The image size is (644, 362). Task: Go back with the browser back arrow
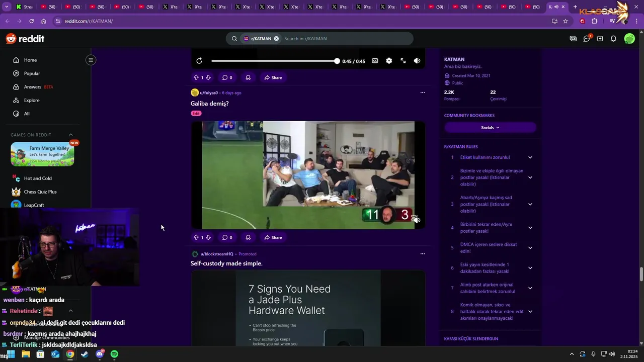[7, 21]
